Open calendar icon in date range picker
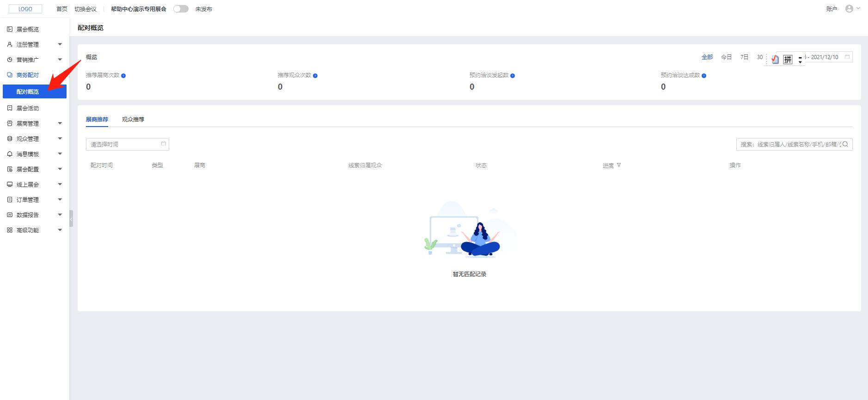The width and height of the screenshot is (868, 400). [847, 57]
